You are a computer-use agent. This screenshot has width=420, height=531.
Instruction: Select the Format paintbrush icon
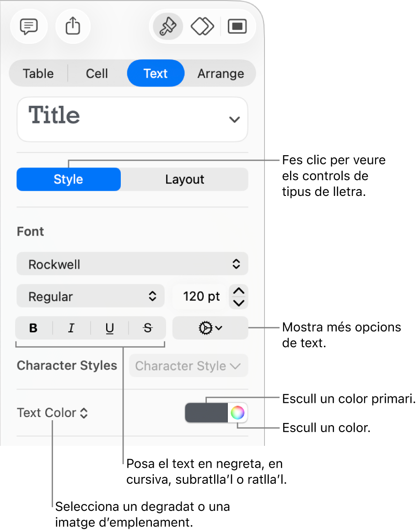(167, 26)
